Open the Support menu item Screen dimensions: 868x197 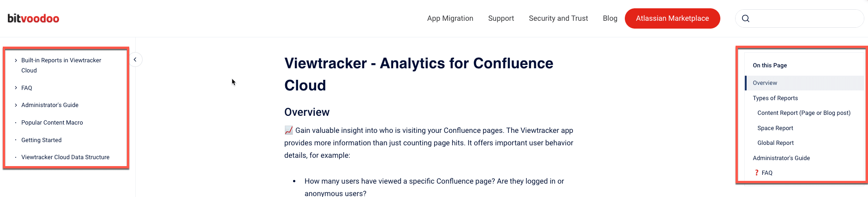pos(501,18)
